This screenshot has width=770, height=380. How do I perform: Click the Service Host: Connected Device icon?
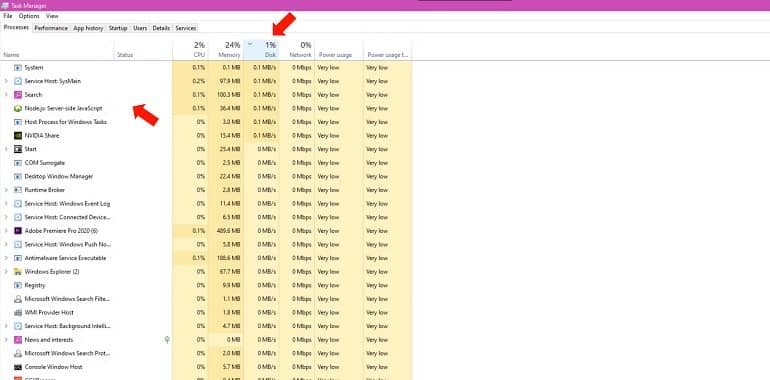[18, 217]
